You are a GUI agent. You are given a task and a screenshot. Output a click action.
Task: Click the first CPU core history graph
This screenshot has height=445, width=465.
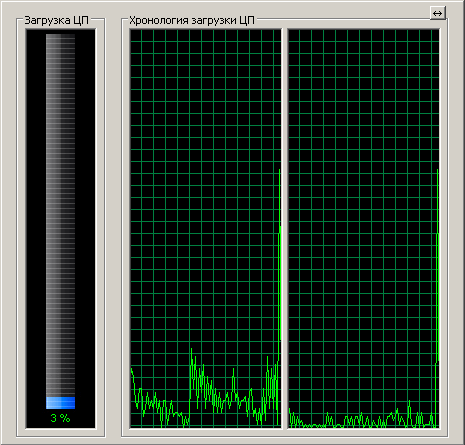click(206, 229)
